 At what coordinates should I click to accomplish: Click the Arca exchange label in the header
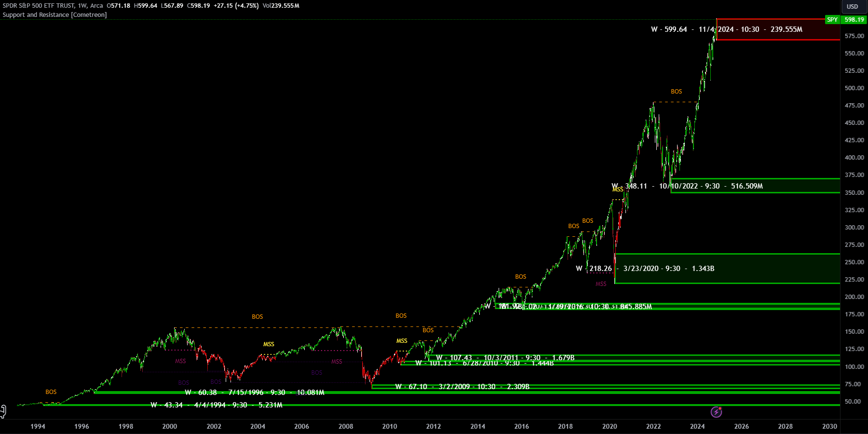pyautogui.click(x=96, y=6)
